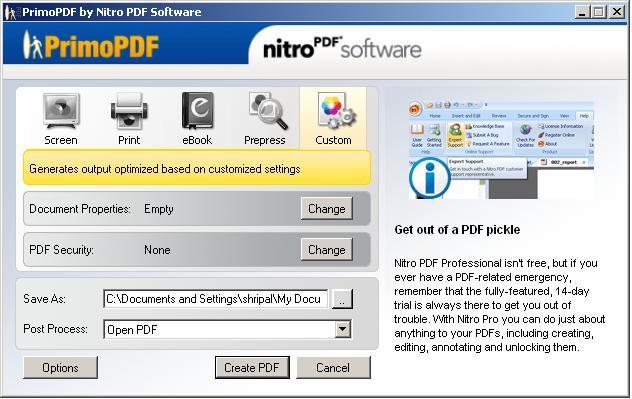
Task: Change the PDF Security setting
Action: pyautogui.click(x=326, y=249)
